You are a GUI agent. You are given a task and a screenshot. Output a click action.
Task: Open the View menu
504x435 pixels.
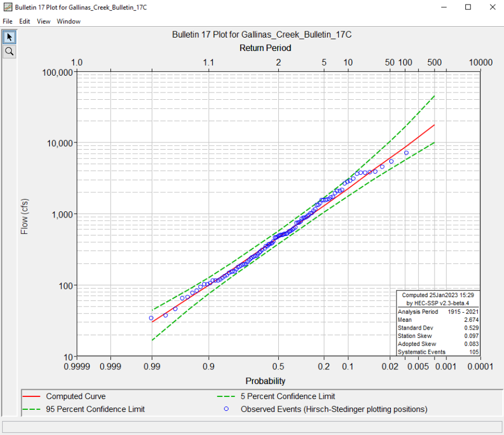44,21
